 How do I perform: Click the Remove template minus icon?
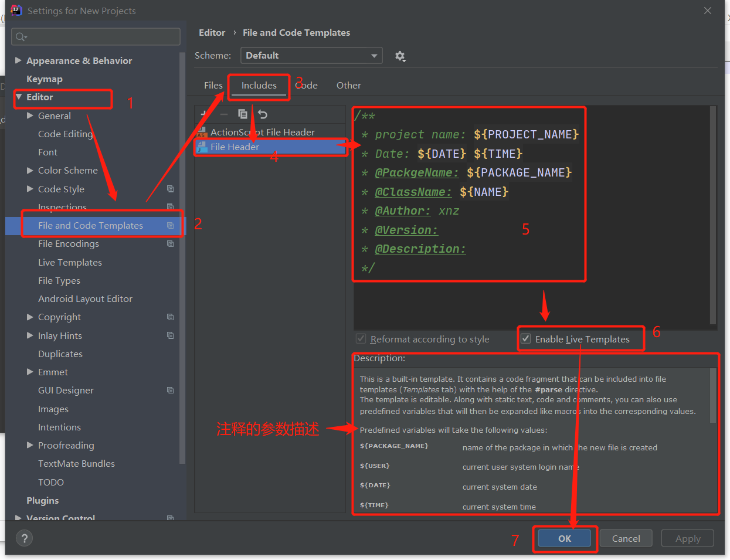pyautogui.click(x=223, y=114)
